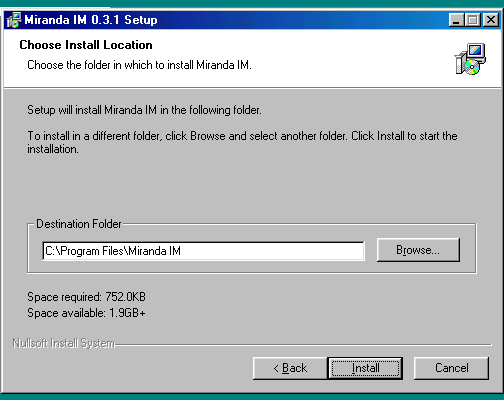
Task: Click the 'Setup will install Miranda IM' sentence
Action: (x=144, y=110)
